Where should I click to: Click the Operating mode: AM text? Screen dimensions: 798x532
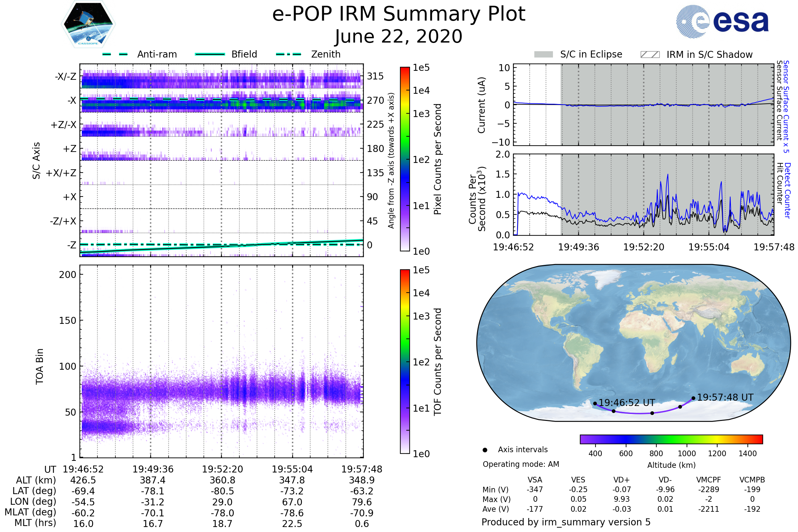(x=521, y=464)
